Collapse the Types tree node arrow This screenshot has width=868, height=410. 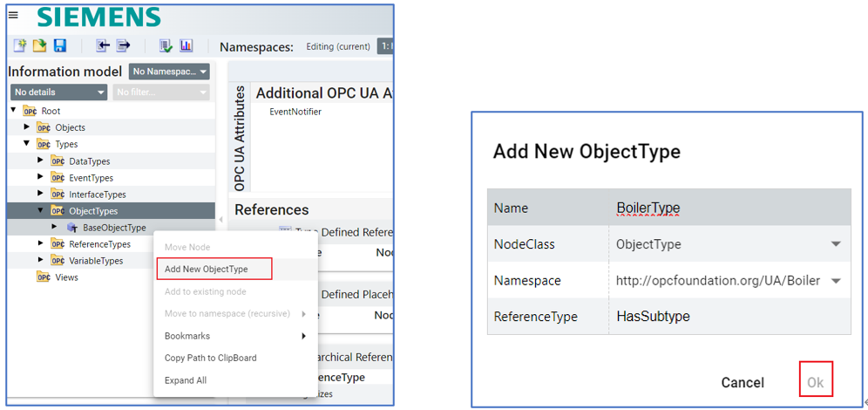pyautogui.click(x=26, y=143)
